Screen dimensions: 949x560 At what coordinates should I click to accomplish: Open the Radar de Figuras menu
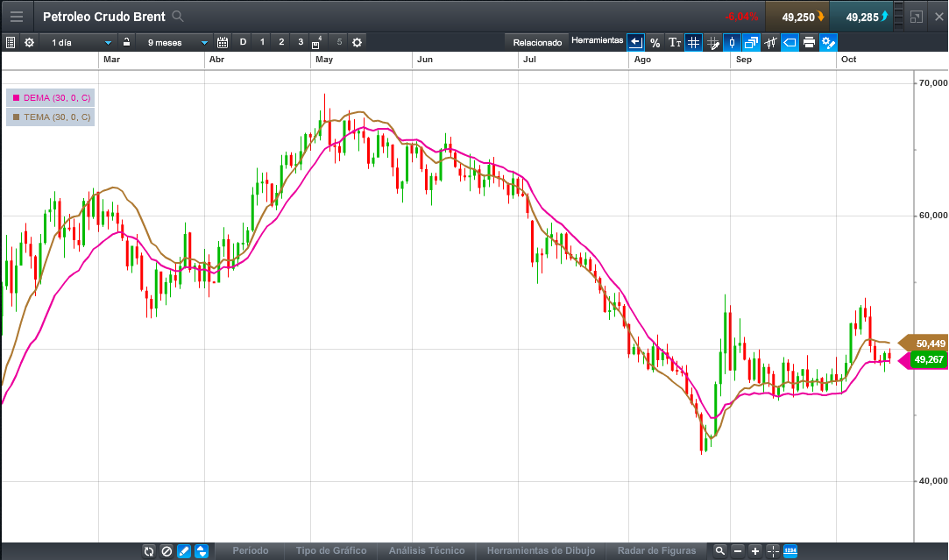point(656,551)
